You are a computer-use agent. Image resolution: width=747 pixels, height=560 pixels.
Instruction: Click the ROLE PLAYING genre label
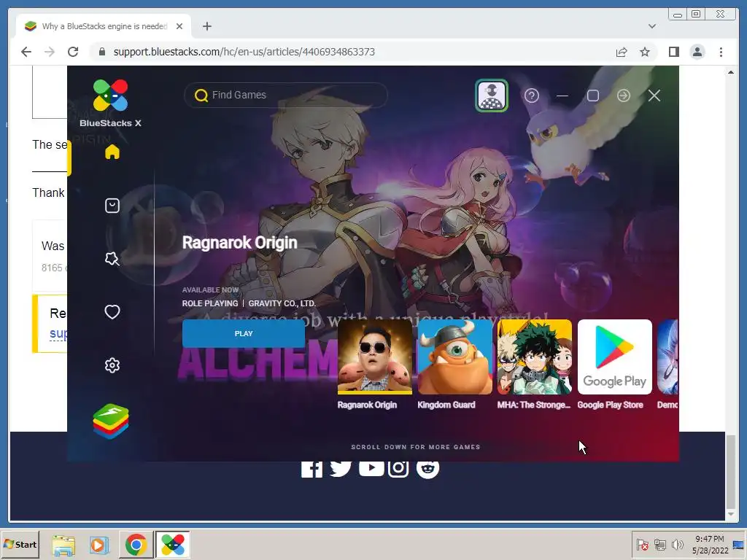[x=210, y=303]
